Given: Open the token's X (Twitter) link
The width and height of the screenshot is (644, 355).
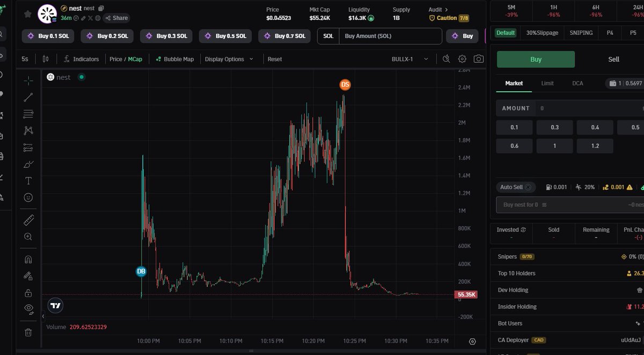Looking at the screenshot, I should click(x=90, y=18).
